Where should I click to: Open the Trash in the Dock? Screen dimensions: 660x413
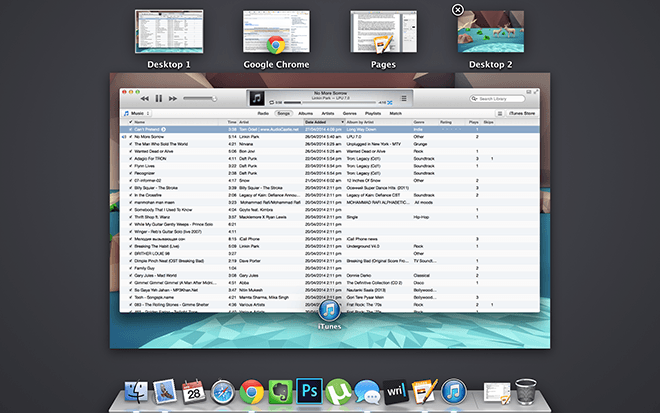point(526,392)
